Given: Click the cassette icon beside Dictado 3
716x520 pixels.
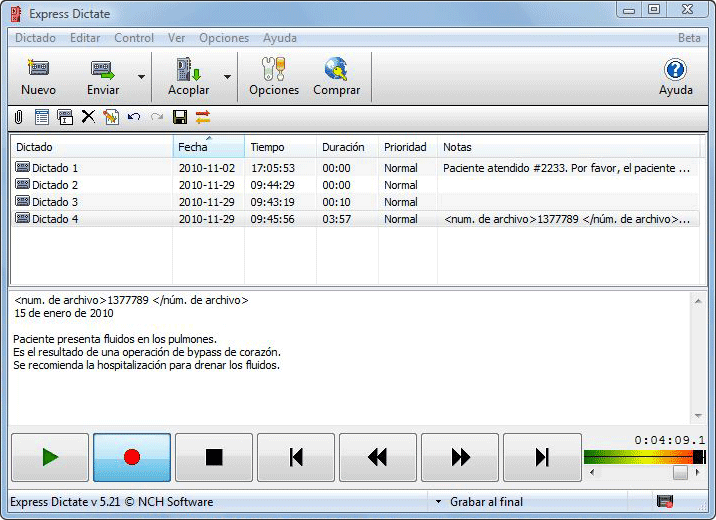Looking at the screenshot, I should [x=22, y=201].
